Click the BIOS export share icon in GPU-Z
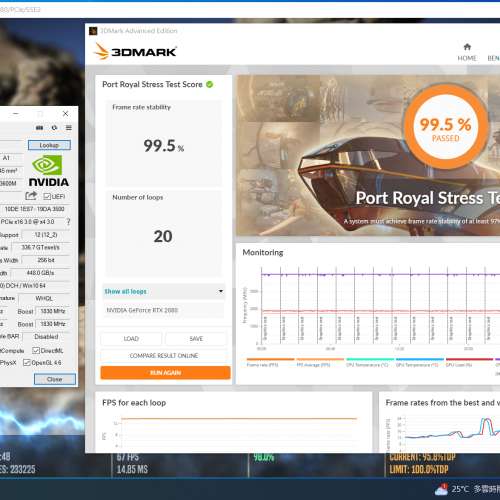This screenshot has width=500, height=500. [x=31, y=196]
